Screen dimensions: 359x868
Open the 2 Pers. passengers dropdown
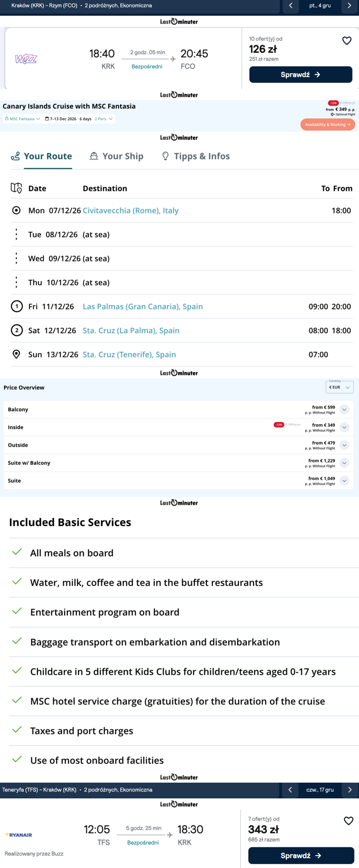(103, 119)
